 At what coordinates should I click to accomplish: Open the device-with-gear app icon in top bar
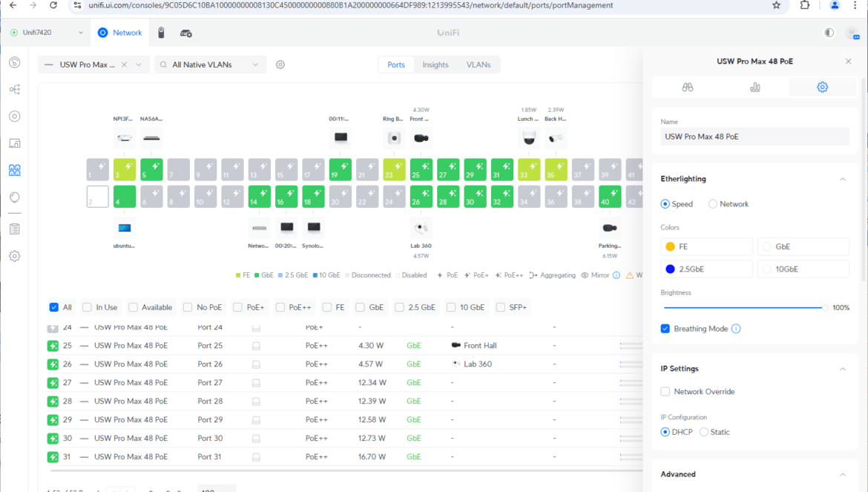(186, 33)
